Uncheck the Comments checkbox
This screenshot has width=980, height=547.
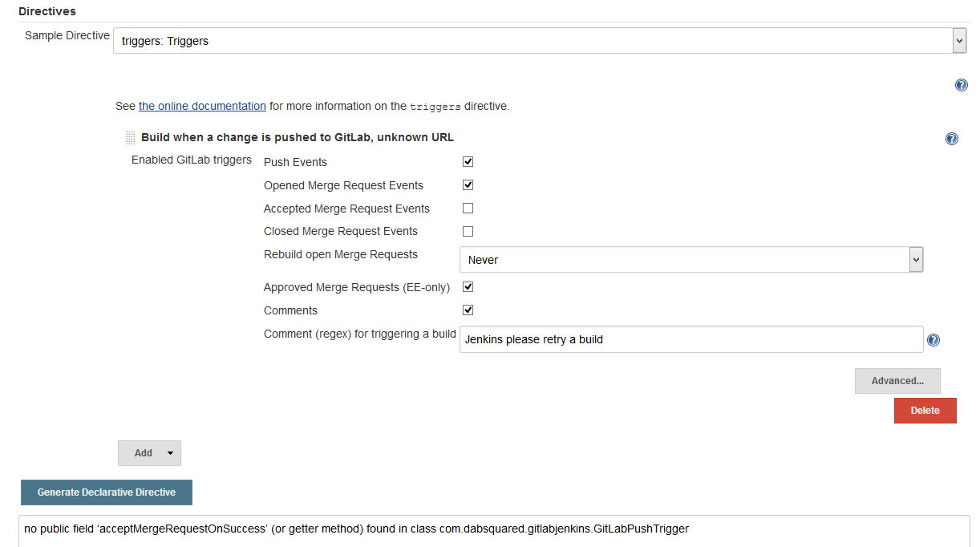click(x=468, y=310)
